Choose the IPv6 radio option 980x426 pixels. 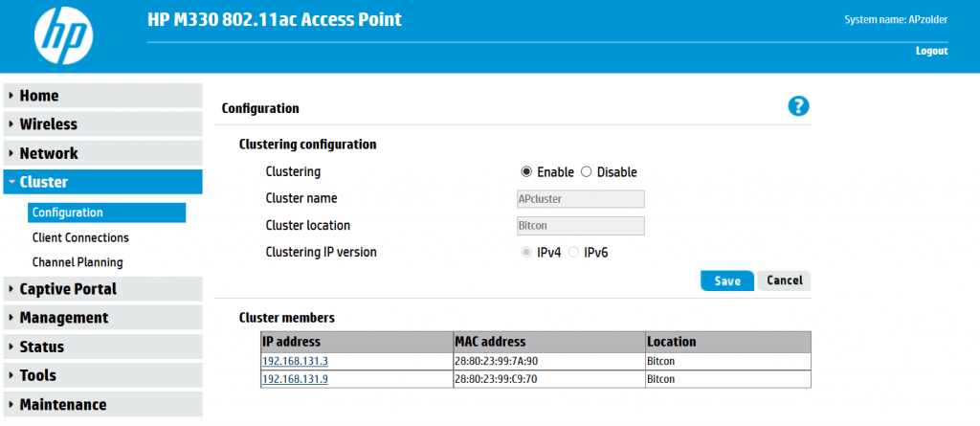point(573,253)
